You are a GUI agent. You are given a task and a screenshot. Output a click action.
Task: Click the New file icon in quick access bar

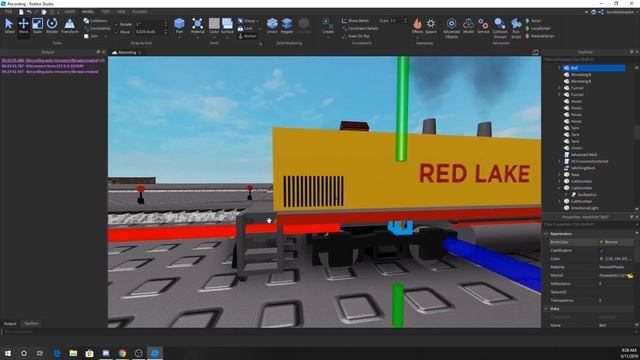(x=21, y=12)
